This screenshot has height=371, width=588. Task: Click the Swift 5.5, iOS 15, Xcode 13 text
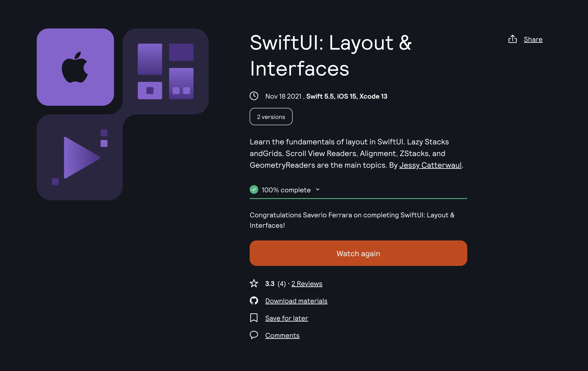[347, 96]
